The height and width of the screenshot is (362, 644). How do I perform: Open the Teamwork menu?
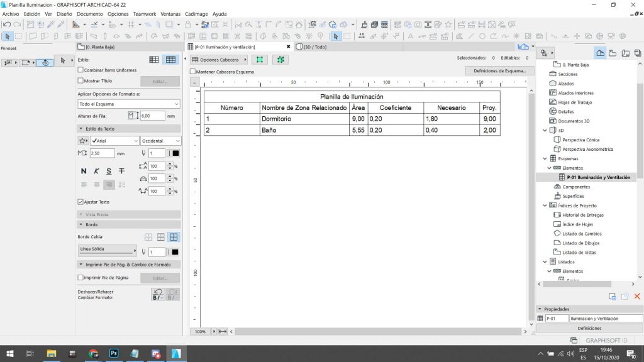tap(145, 14)
